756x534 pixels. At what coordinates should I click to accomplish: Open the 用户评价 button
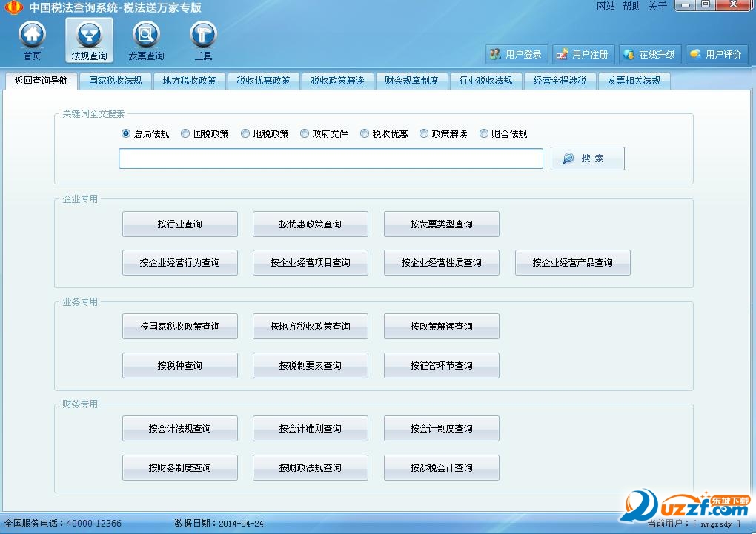point(716,55)
